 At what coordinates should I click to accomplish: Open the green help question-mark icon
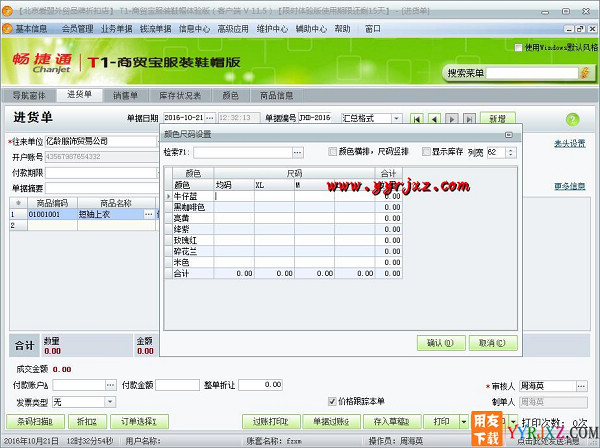[x=572, y=119]
